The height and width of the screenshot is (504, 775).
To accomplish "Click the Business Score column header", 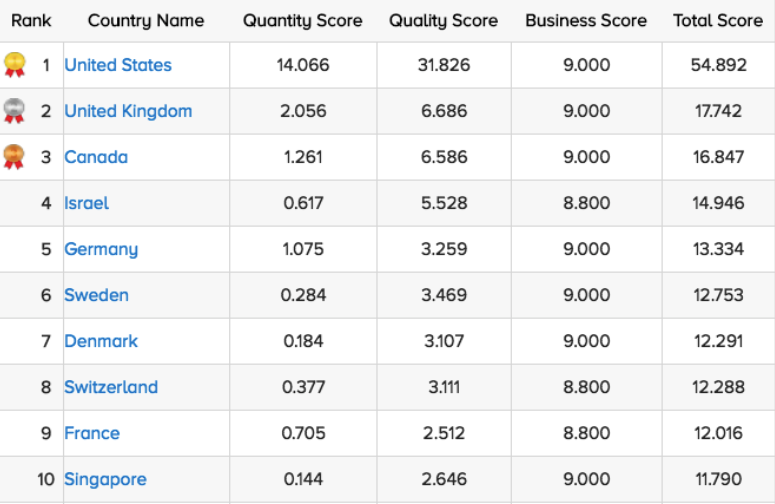I will (586, 20).
